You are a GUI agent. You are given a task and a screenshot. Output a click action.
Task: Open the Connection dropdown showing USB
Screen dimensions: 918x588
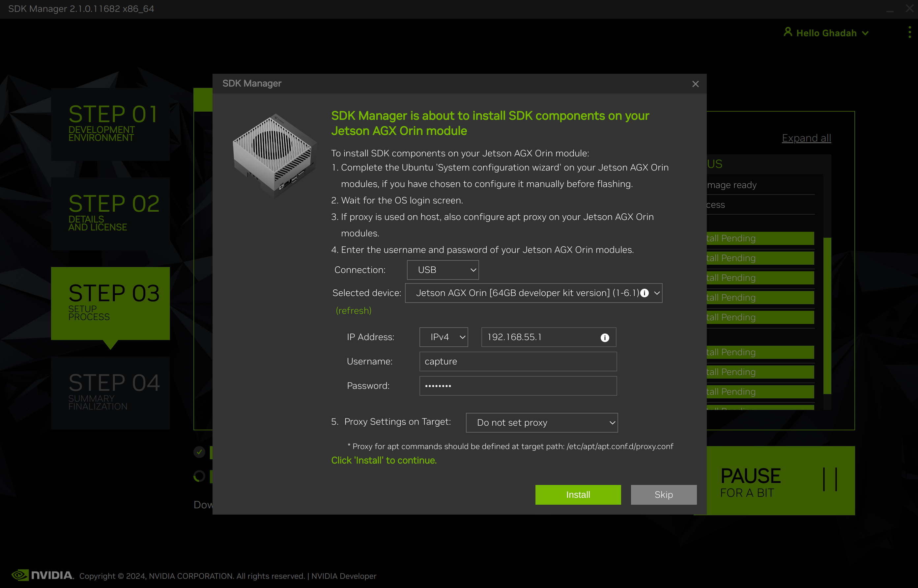pos(443,270)
